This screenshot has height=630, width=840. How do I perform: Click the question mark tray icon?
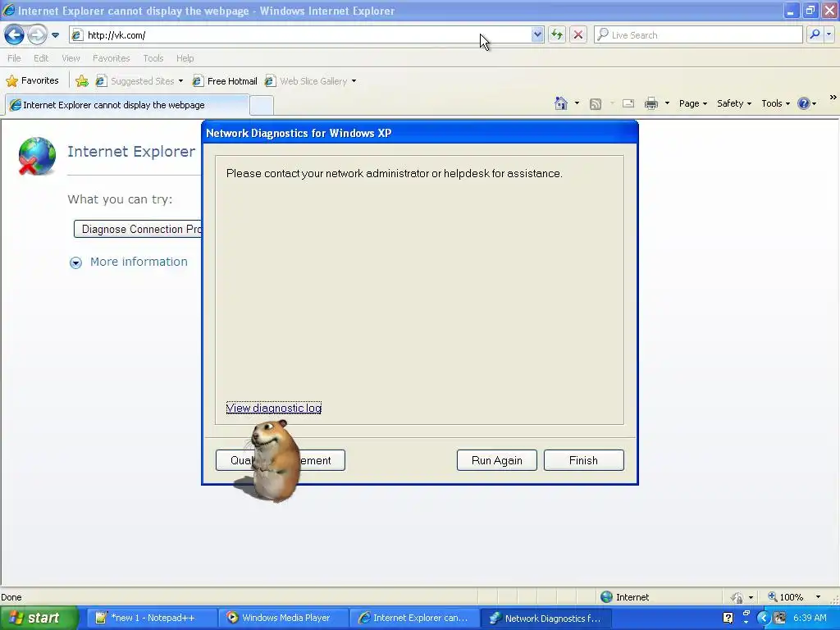click(x=728, y=619)
